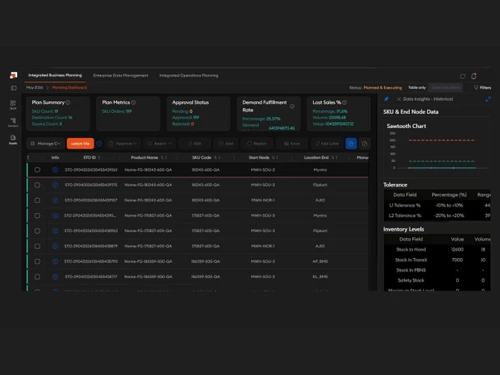
Task: Open the Filters button
Action: (x=483, y=88)
